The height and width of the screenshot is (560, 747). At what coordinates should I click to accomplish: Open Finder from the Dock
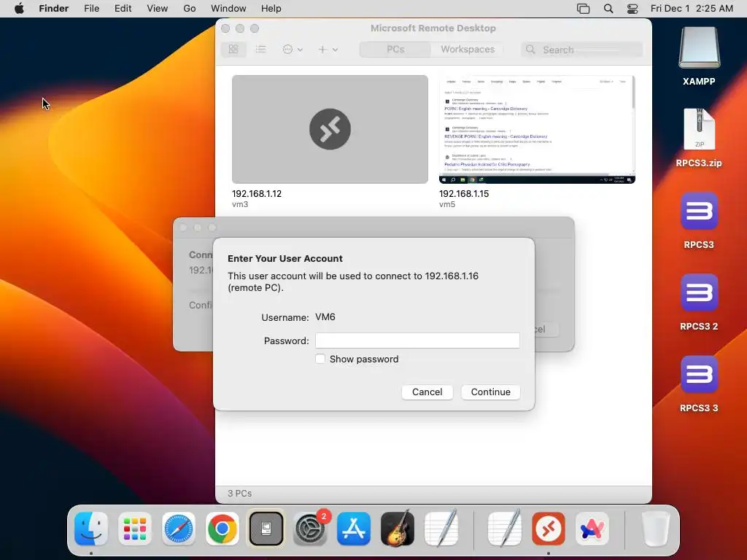click(x=91, y=529)
